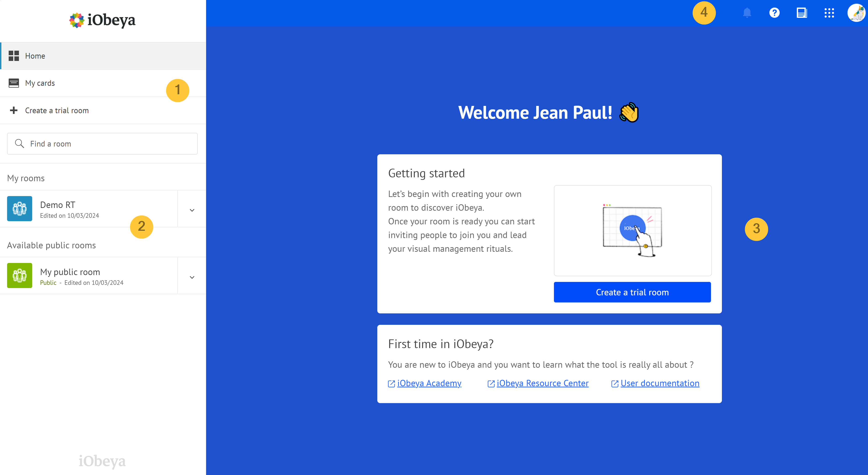Click the iObeya logo in sidebar header

(102, 20)
